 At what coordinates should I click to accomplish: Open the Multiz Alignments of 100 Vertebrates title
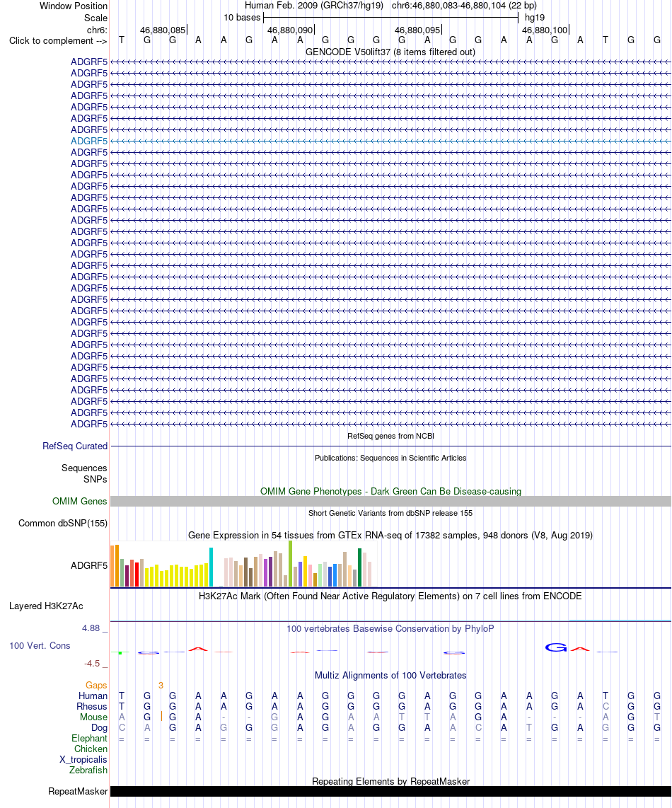(390, 676)
